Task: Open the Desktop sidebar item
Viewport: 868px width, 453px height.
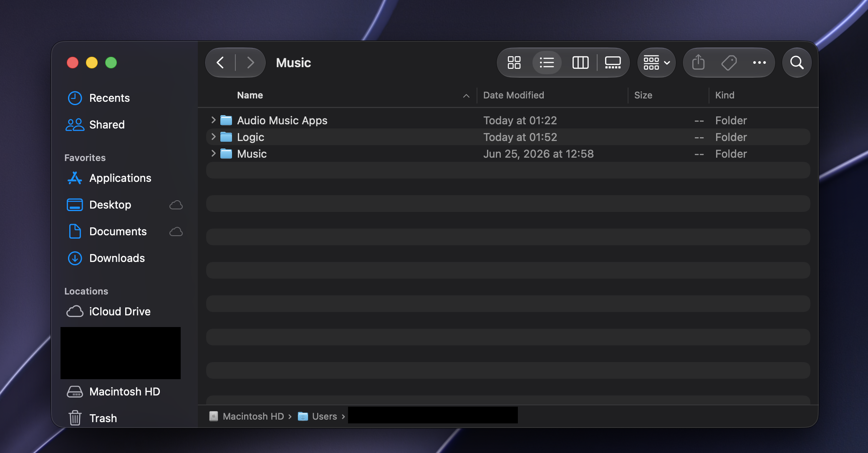Action: 110,205
